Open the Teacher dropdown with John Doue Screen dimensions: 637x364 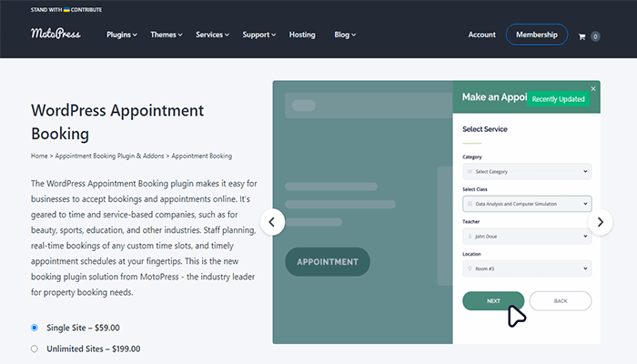[x=526, y=236]
